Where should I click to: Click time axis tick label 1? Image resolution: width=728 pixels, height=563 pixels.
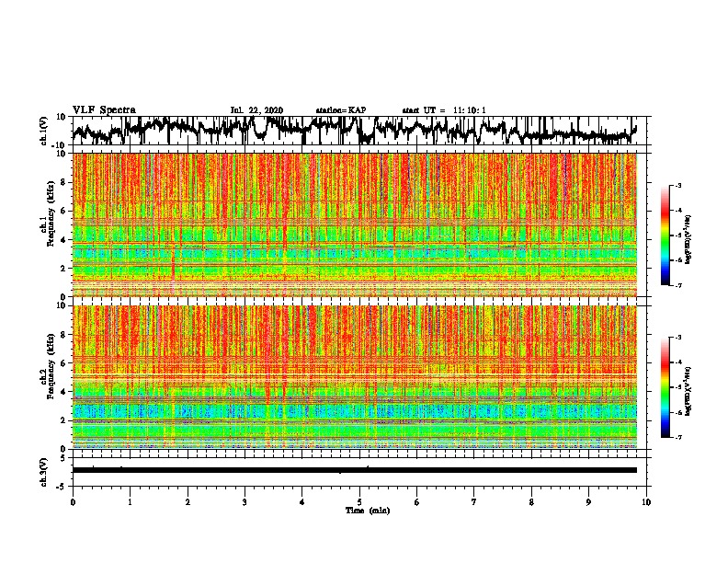click(130, 502)
